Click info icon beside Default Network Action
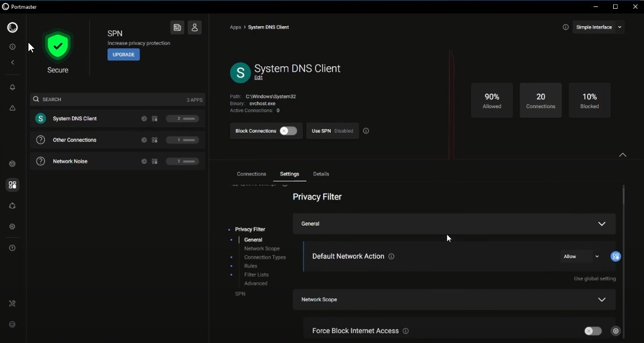This screenshot has height=343, width=644. click(391, 256)
